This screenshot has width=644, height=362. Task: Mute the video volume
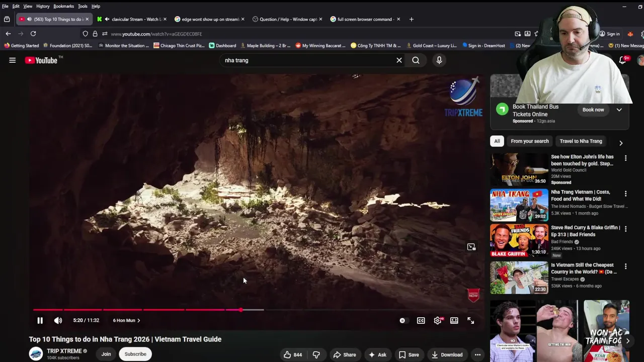click(x=58, y=320)
